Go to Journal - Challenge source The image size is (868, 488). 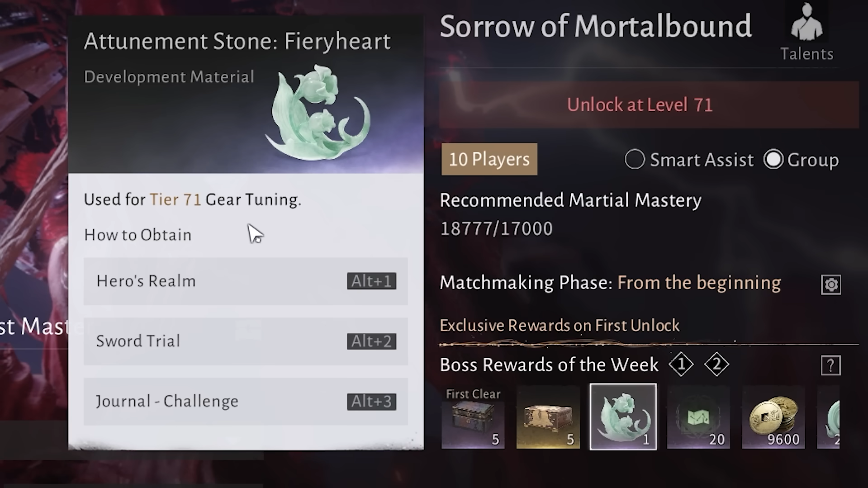click(246, 402)
